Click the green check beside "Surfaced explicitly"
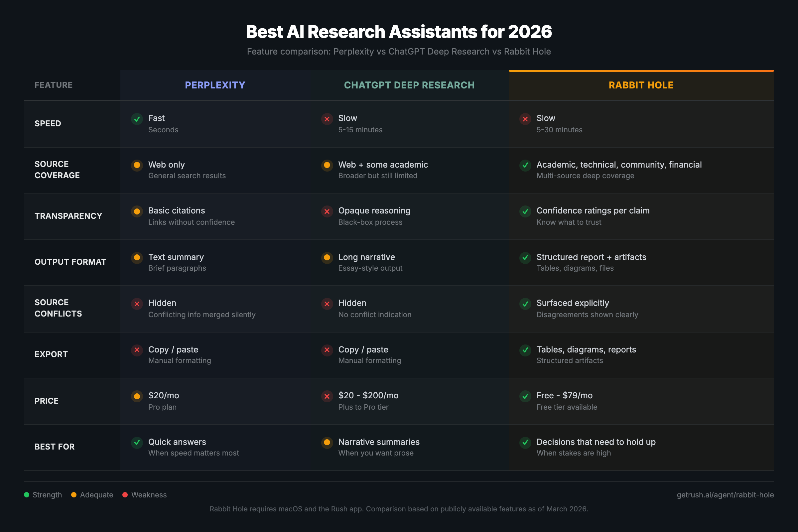 pos(525,304)
